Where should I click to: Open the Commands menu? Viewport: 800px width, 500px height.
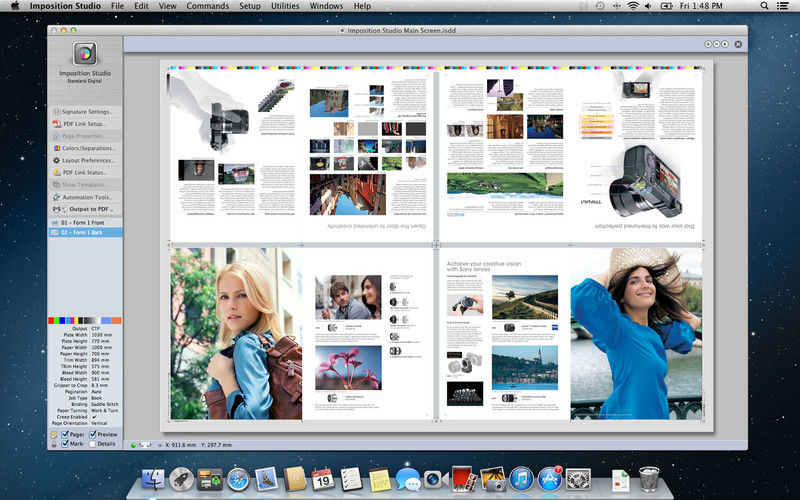(207, 6)
